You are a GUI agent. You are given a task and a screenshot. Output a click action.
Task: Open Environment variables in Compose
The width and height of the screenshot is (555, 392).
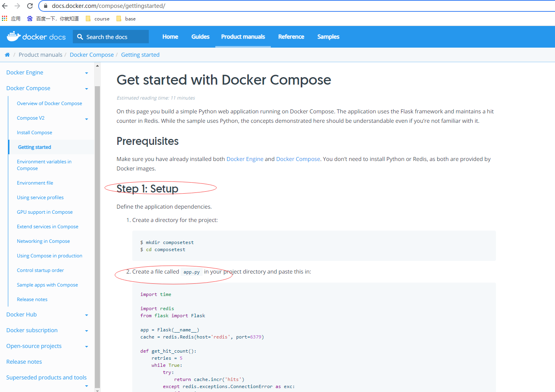(44, 165)
